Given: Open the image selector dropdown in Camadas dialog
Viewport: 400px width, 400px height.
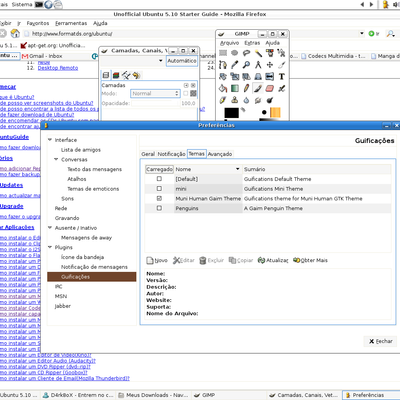Looking at the screenshot, I should point(133,61).
